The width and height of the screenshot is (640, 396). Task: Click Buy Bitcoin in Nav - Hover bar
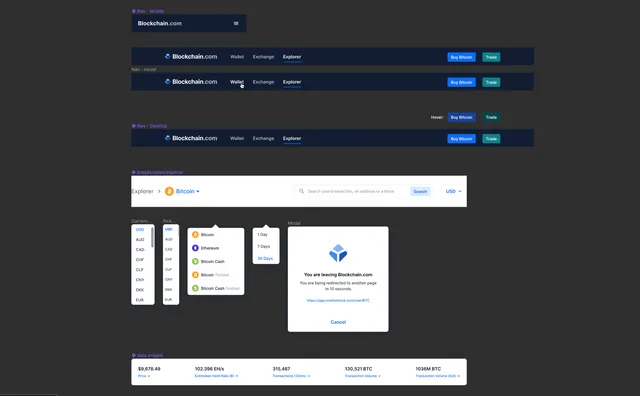click(x=461, y=82)
